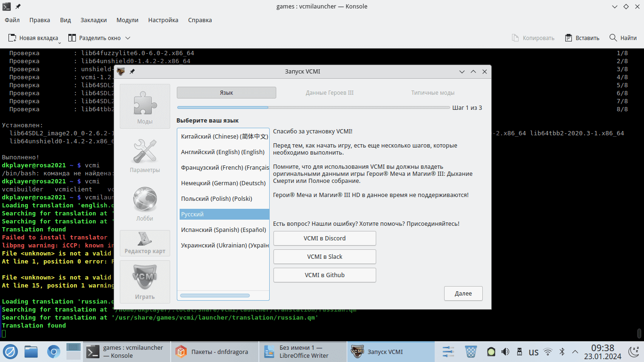Viewport: 644px width, 362px height.
Task: Open the Моды (mods) puzzle icon
Action: point(145,106)
